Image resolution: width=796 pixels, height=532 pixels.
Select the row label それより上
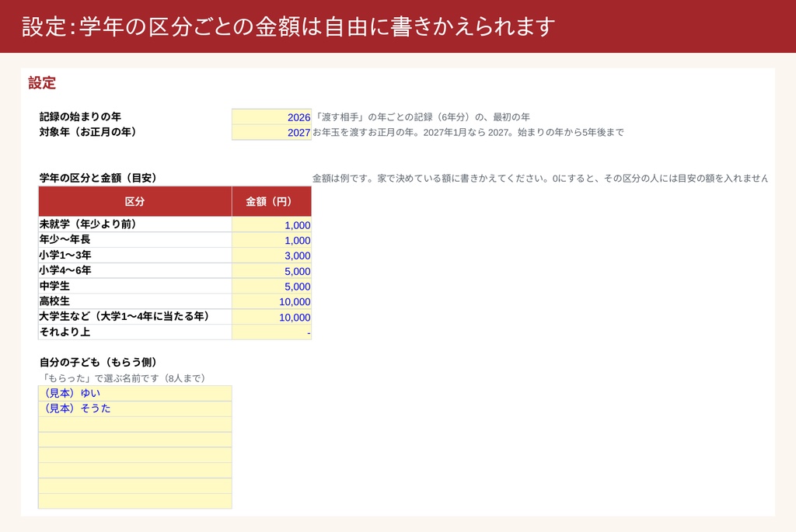pyautogui.click(x=65, y=332)
